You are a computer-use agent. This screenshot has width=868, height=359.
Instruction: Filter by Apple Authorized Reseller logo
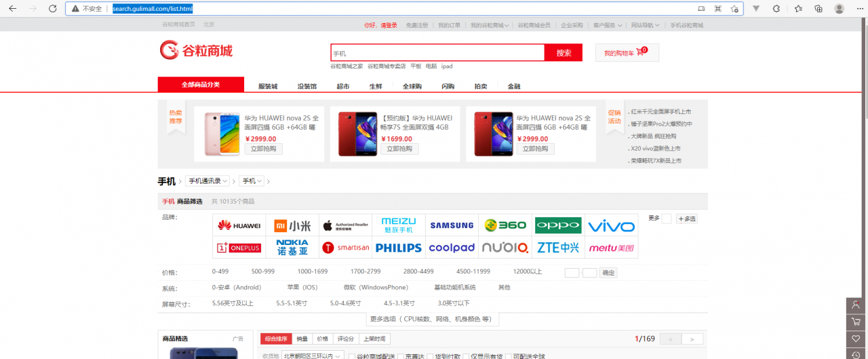tap(345, 225)
